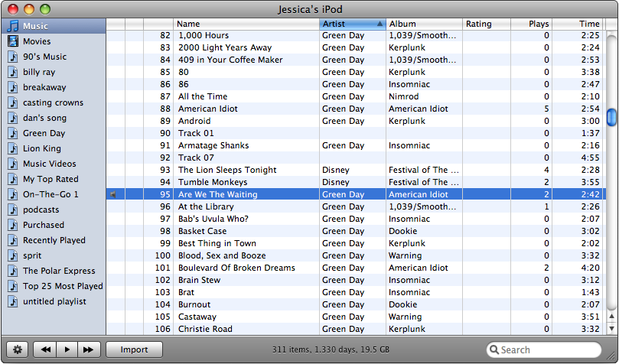Image resolution: width=619 pixels, height=364 pixels.
Task: Open The Polar Express playlist
Action: click(54, 271)
